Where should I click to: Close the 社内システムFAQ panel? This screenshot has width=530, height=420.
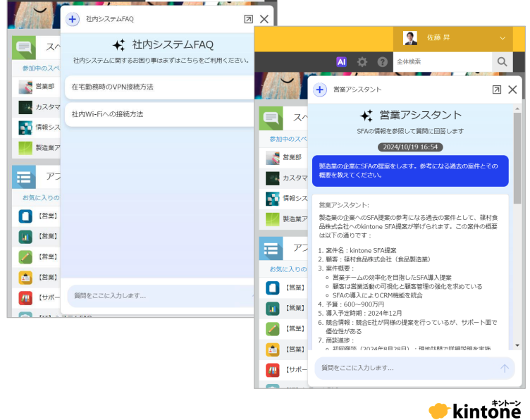point(264,19)
